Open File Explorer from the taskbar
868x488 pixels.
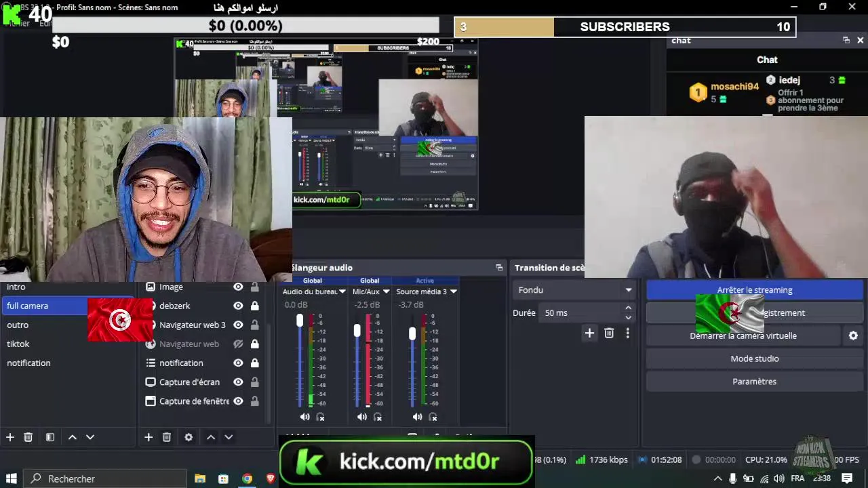click(200, 479)
